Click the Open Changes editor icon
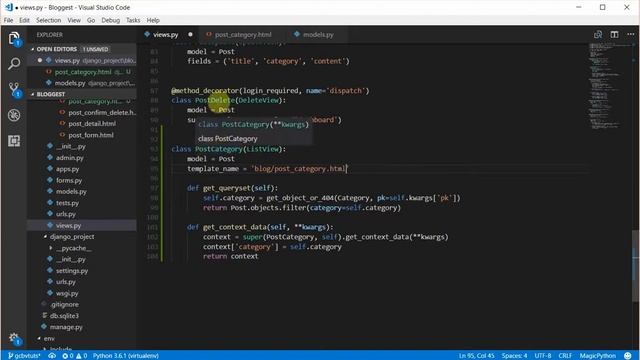640x360 pixels. point(598,35)
